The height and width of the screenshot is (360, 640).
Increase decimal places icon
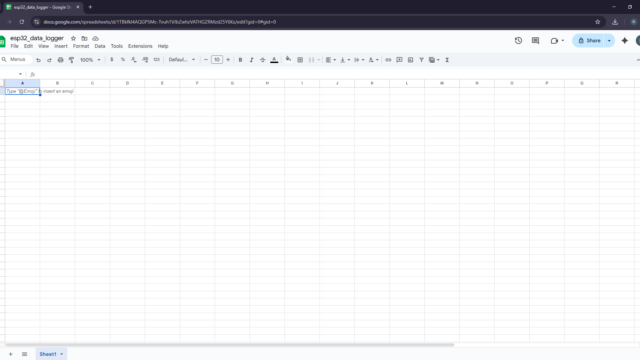[145, 60]
